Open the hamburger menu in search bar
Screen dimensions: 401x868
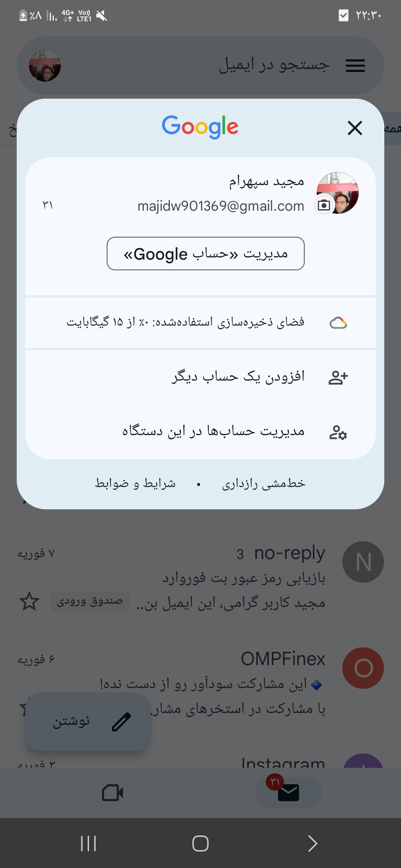(355, 66)
